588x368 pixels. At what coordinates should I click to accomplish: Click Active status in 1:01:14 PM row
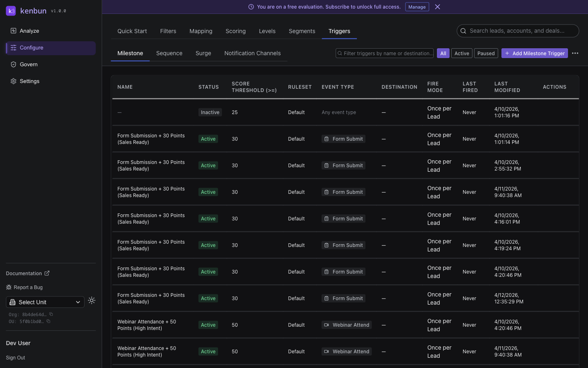(208, 139)
